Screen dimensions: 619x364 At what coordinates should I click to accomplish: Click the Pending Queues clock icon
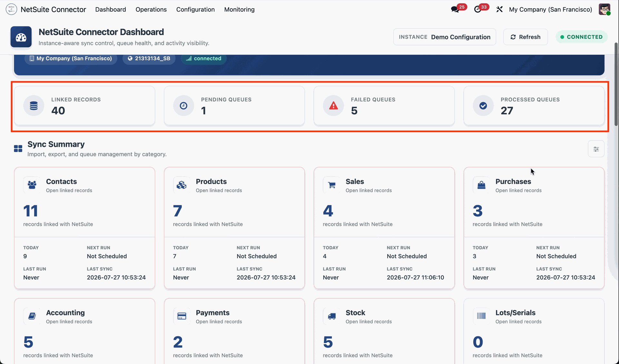coord(183,106)
